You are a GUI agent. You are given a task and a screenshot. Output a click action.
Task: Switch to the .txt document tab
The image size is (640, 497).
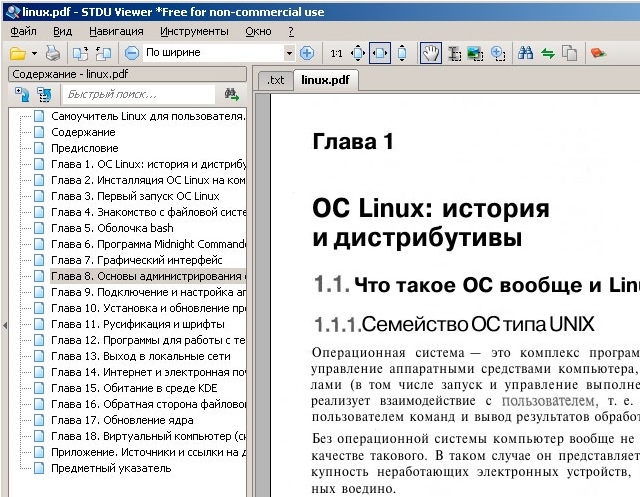coord(275,80)
